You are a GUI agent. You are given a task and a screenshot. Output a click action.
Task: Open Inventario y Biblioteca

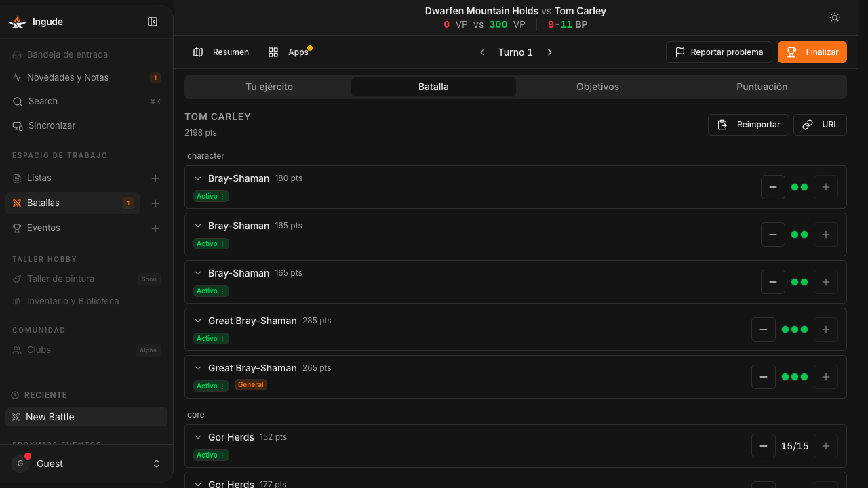86,301
